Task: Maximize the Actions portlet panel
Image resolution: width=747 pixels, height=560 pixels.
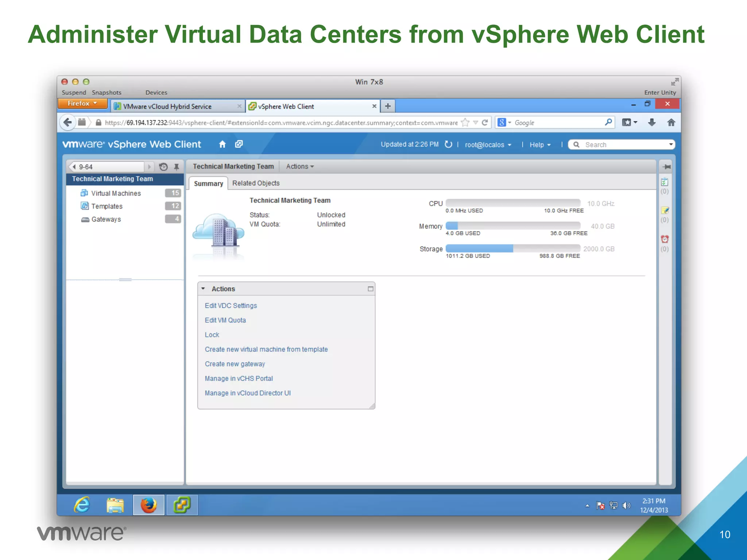Action: [370, 289]
